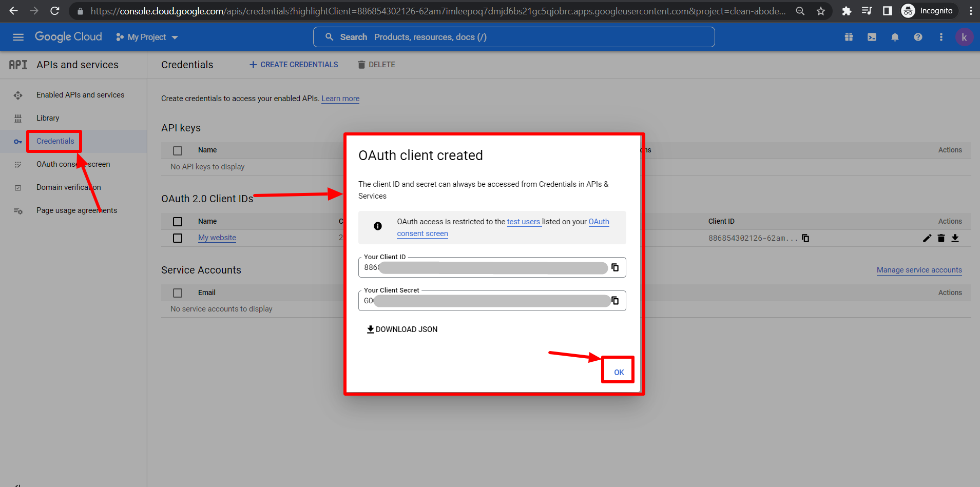Focus the Search products and resources box

pos(514,37)
